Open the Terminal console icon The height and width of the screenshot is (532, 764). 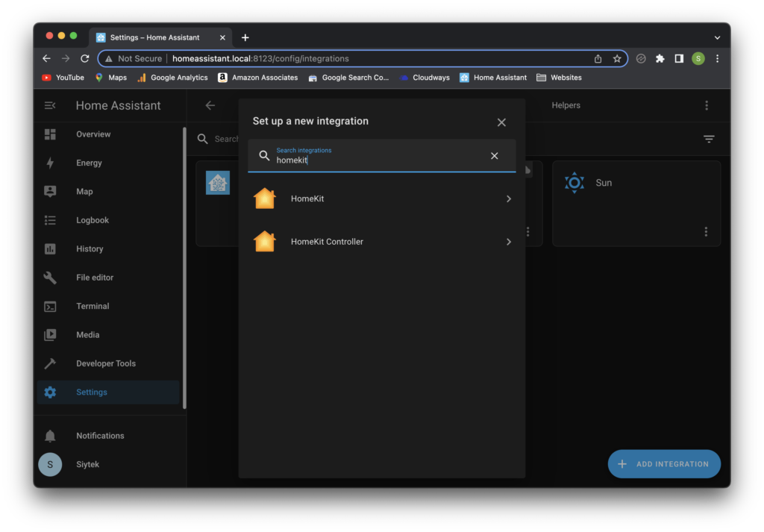click(x=50, y=307)
